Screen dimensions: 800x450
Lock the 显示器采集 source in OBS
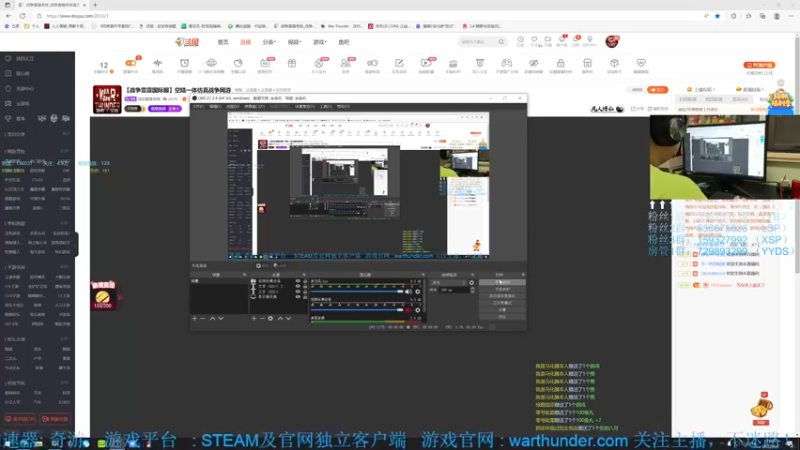click(305, 296)
